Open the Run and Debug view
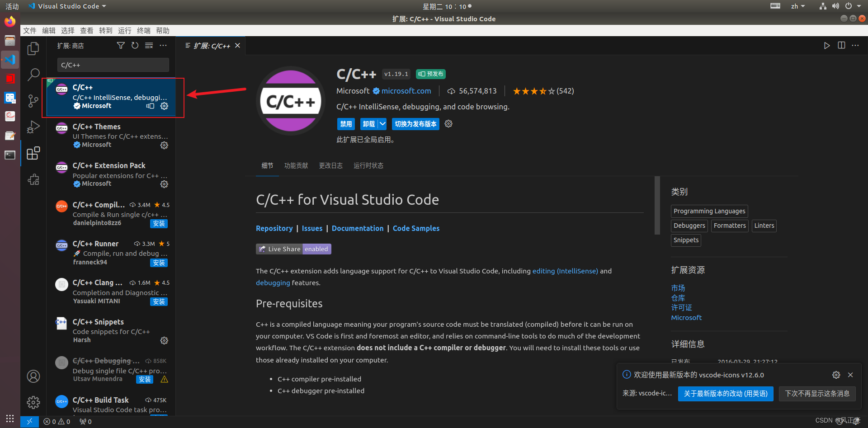 point(33,127)
